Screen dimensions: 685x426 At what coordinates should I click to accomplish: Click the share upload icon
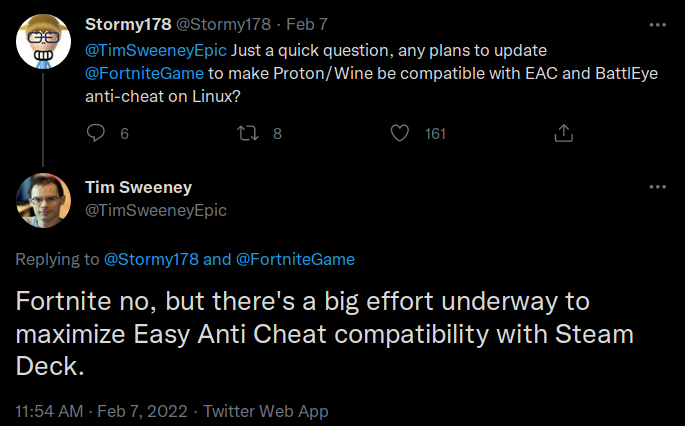click(x=564, y=133)
